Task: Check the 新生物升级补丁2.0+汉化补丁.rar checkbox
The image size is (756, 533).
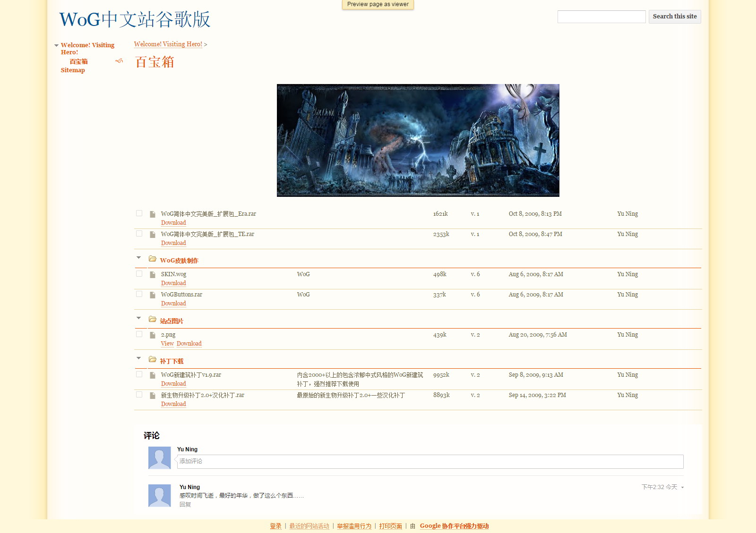Action: pyautogui.click(x=139, y=395)
